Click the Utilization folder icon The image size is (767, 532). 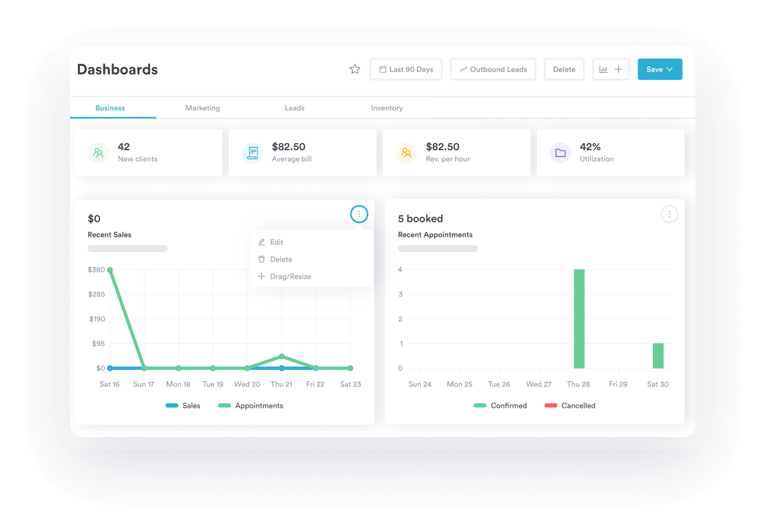pos(560,153)
